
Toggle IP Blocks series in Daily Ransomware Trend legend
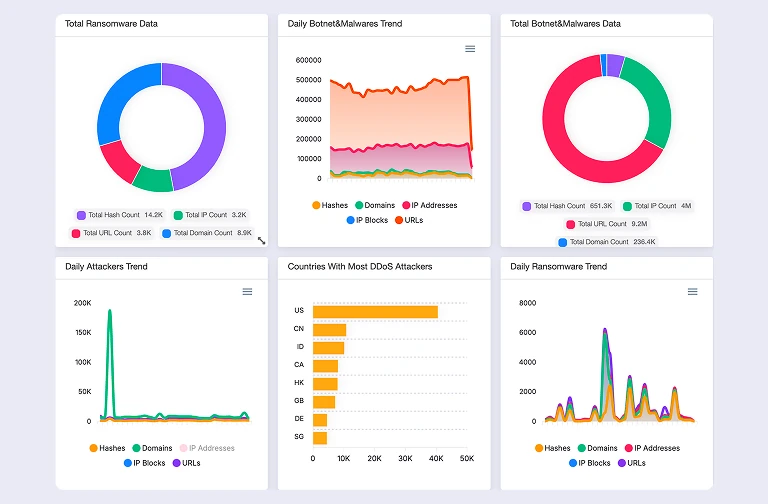[x=590, y=463]
